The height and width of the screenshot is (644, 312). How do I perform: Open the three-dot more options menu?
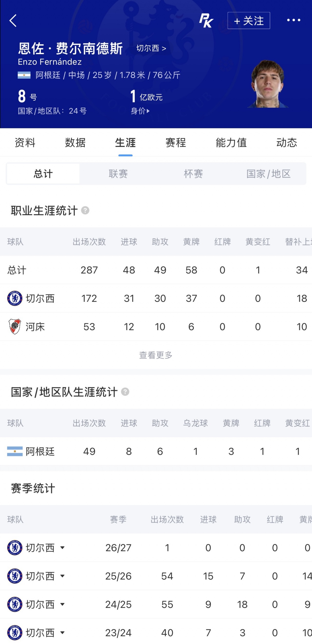click(293, 20)
